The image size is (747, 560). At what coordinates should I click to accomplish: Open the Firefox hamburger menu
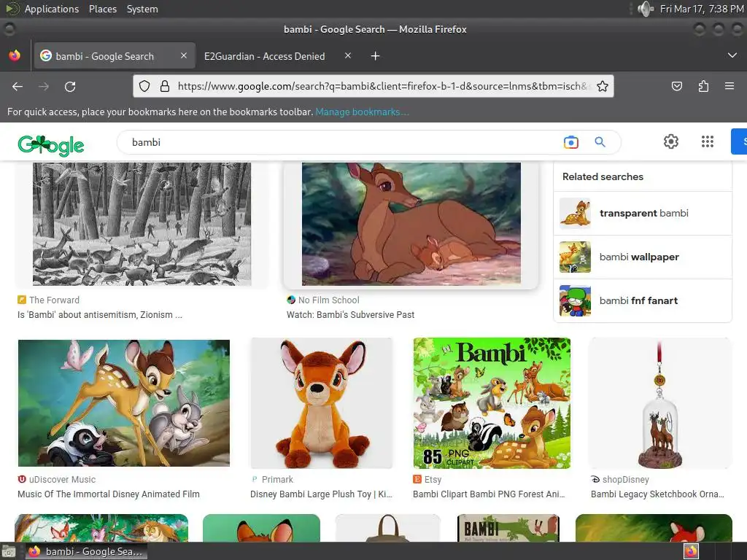(729, 86)
